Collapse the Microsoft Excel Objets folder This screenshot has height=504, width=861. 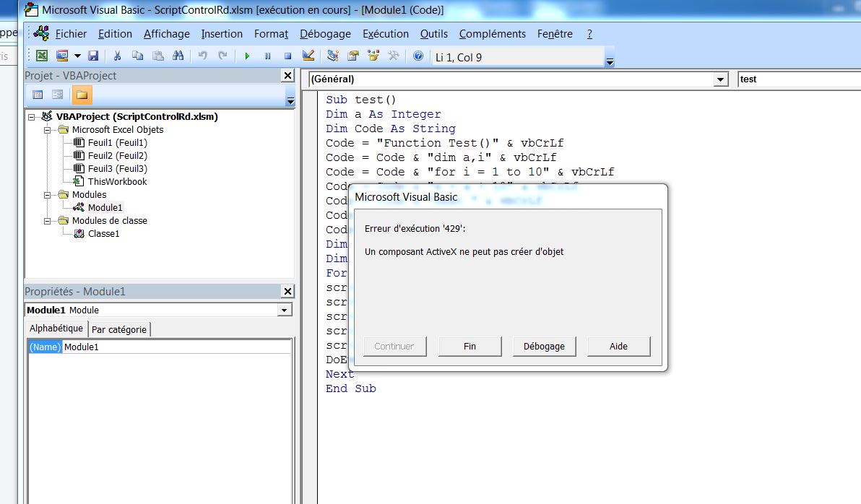[x=47, y=130]
